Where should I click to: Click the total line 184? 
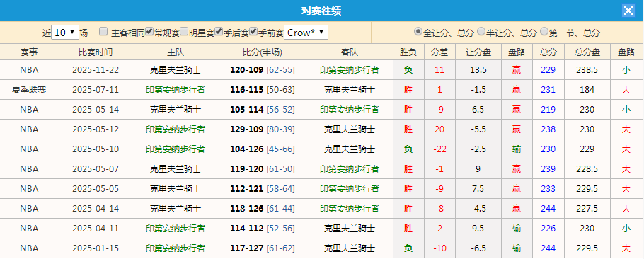click(587, 89)
